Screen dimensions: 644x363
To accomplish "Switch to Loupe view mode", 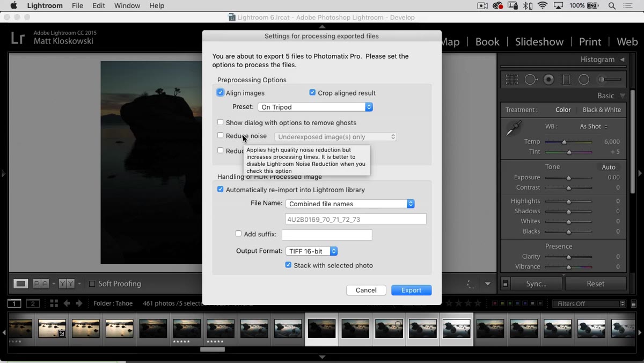I will click(21, 284).
